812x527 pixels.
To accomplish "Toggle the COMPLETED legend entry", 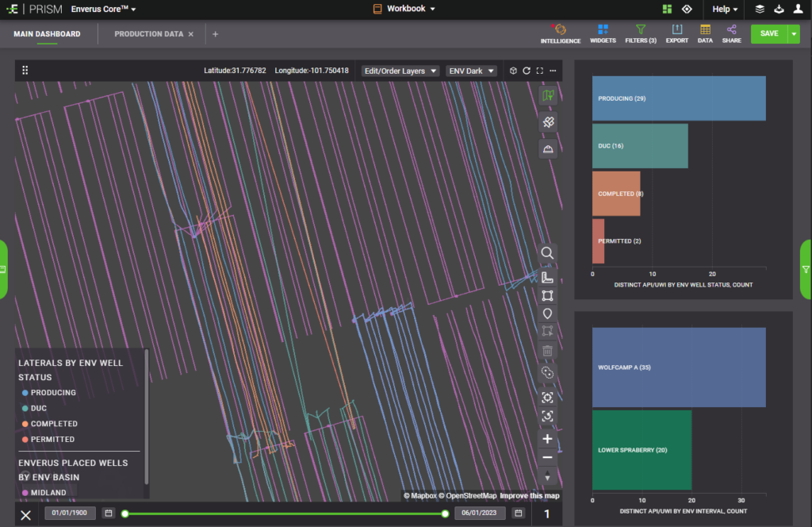I will click(x=53, y=424).
